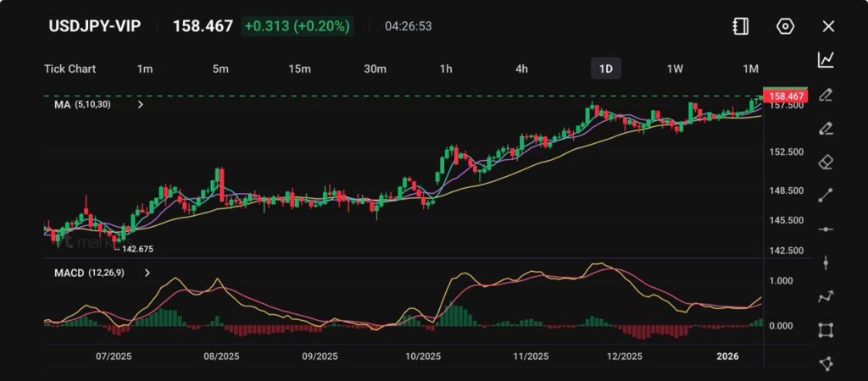Viewport: 868px width, 381px height.
Task: Click the 142.500 price axis label
Action: click(788, 250)
